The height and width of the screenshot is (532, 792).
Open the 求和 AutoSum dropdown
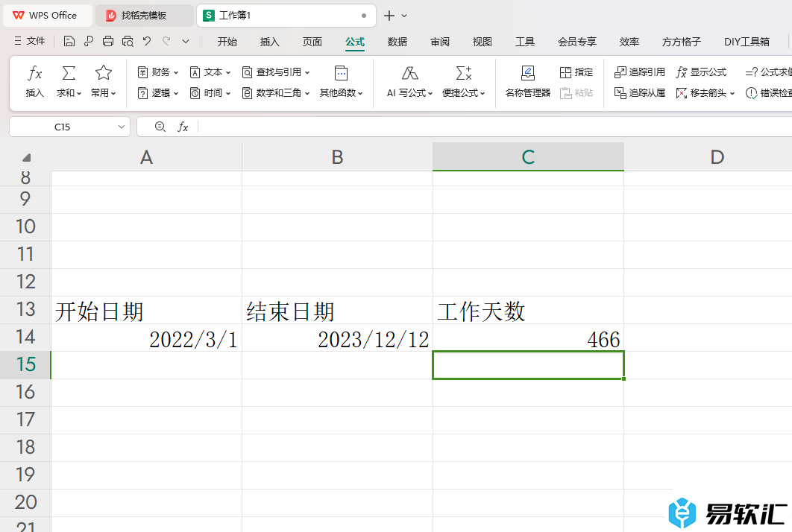(69, 80)
